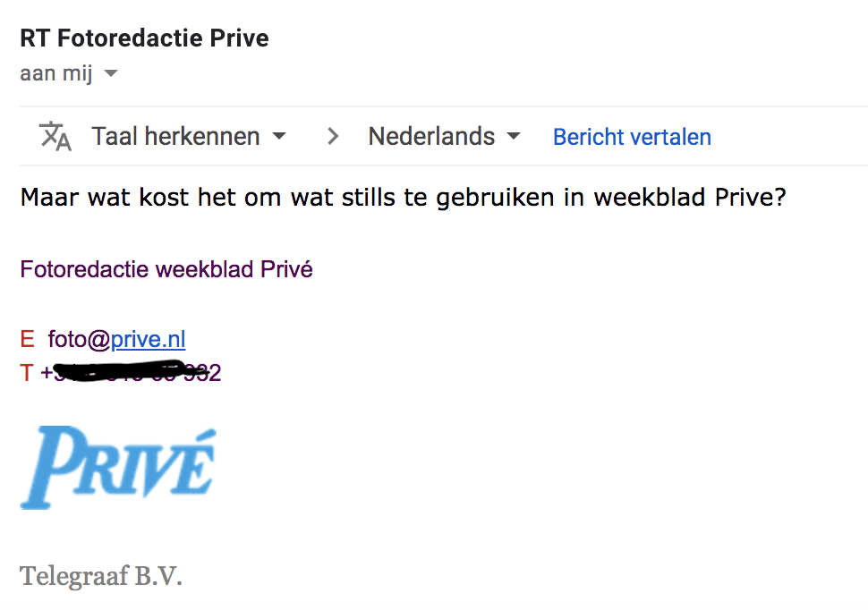The height and width of the screenshot is (610, 868).
Task: Click the Nederlands target language label
Action: 431,136
